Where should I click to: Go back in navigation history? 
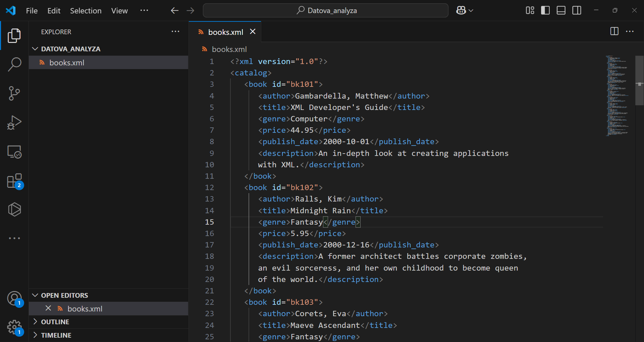click(174, 10)
